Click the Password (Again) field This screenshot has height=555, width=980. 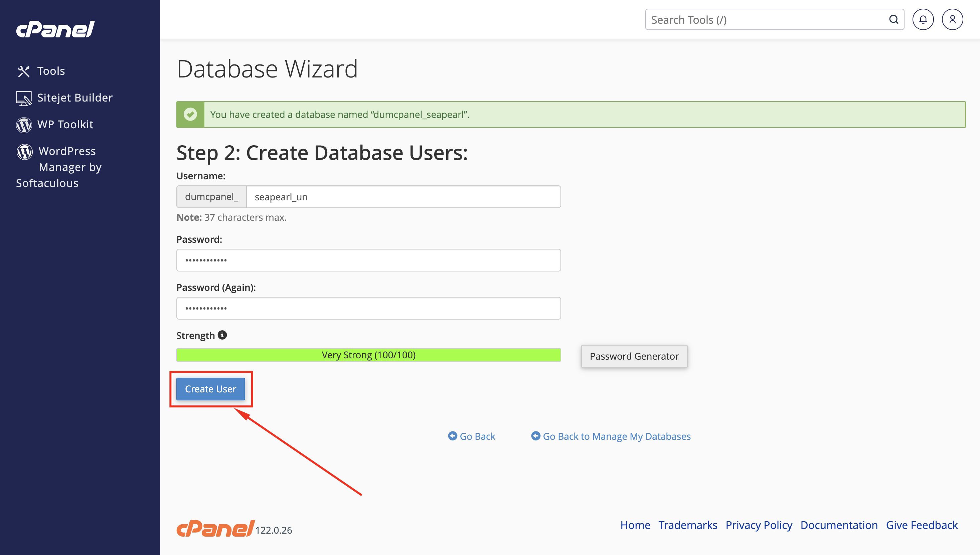(368, 308)
